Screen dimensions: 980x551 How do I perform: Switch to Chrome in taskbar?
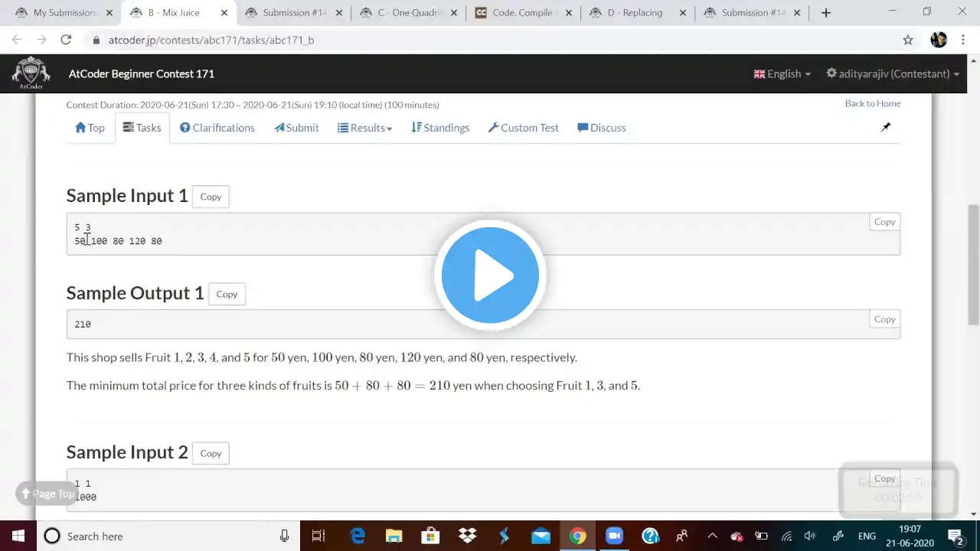[577, 536]
